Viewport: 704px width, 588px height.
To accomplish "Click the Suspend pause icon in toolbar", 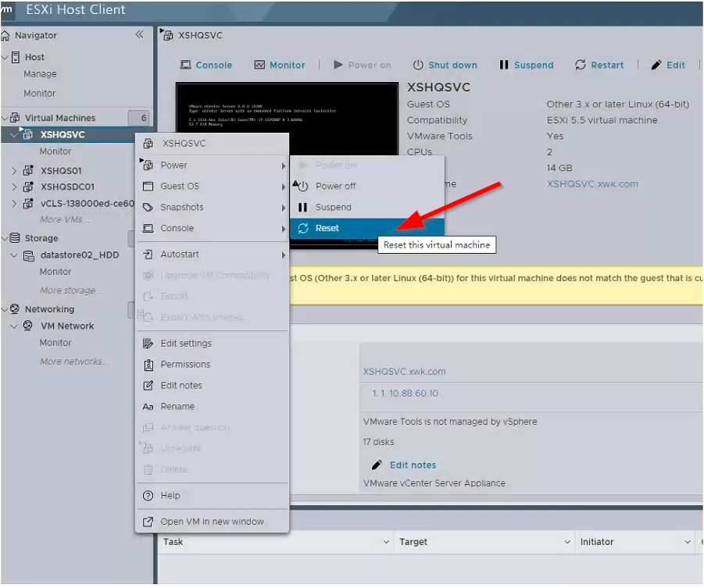I will click(x=504, y=65).
